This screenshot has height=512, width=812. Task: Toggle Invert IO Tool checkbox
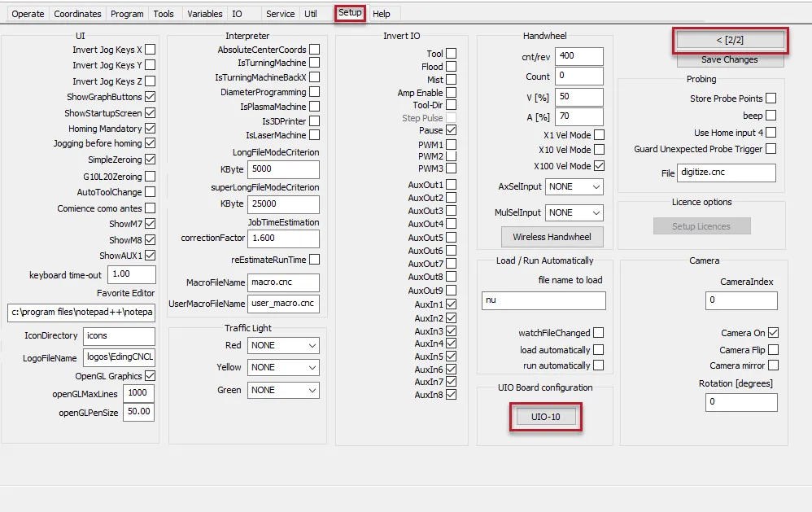pyautogui.click(x=451, y=54)
